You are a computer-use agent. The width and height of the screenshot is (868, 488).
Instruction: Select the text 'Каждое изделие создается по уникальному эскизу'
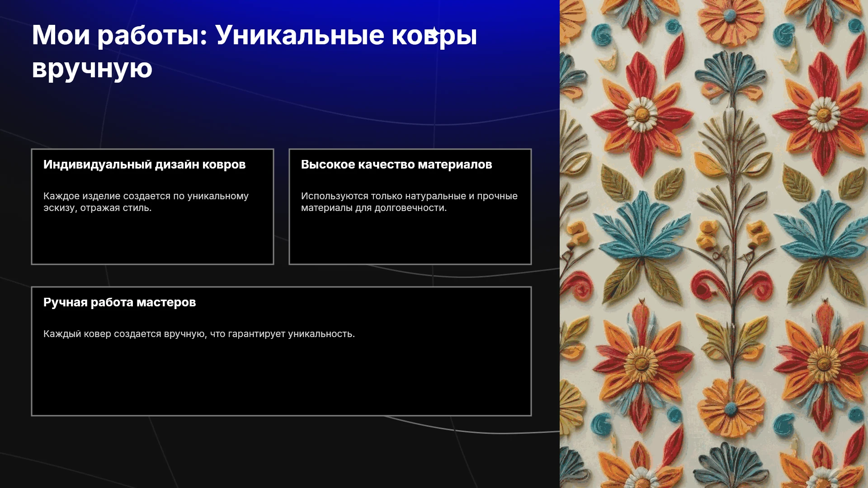pos(146,202)
